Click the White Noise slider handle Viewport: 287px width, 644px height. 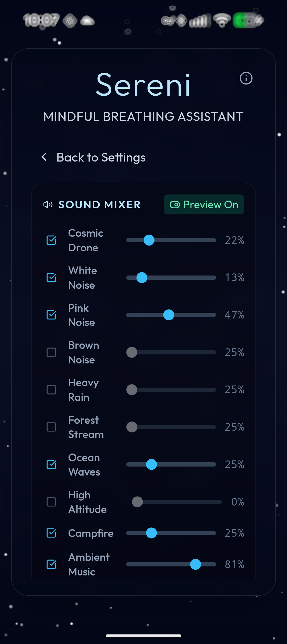(142, 277)
